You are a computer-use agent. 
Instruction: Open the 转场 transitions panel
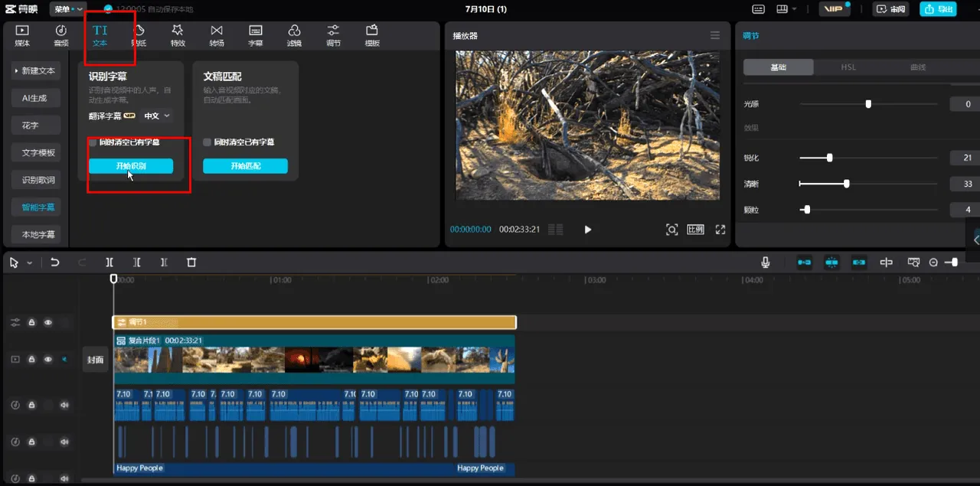click(217, 35)
